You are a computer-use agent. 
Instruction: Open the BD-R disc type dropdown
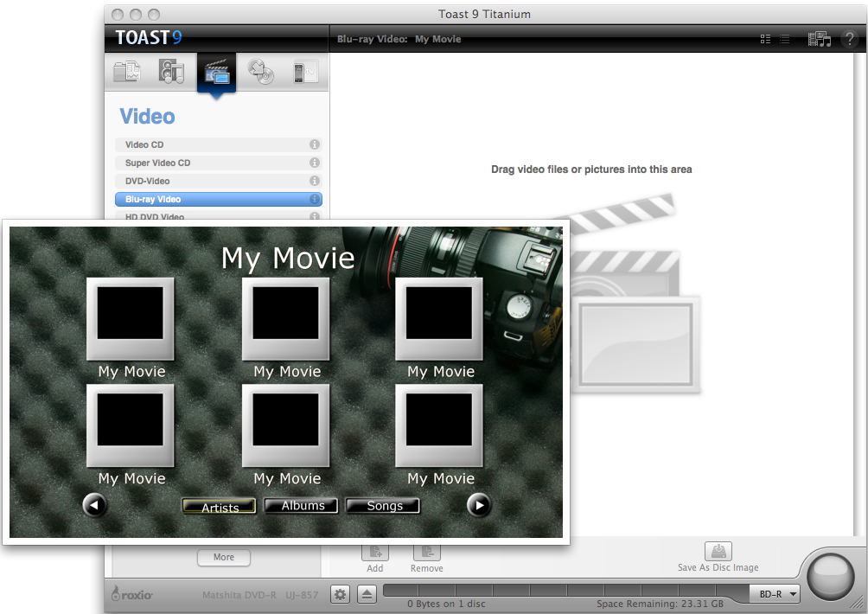[x=775, y=594]
